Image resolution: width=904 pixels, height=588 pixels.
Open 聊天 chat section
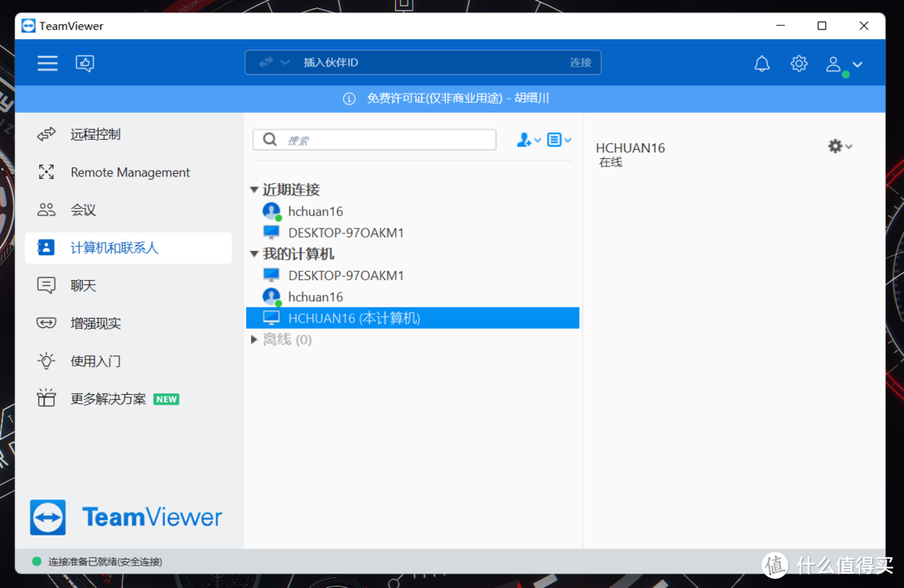129,286
